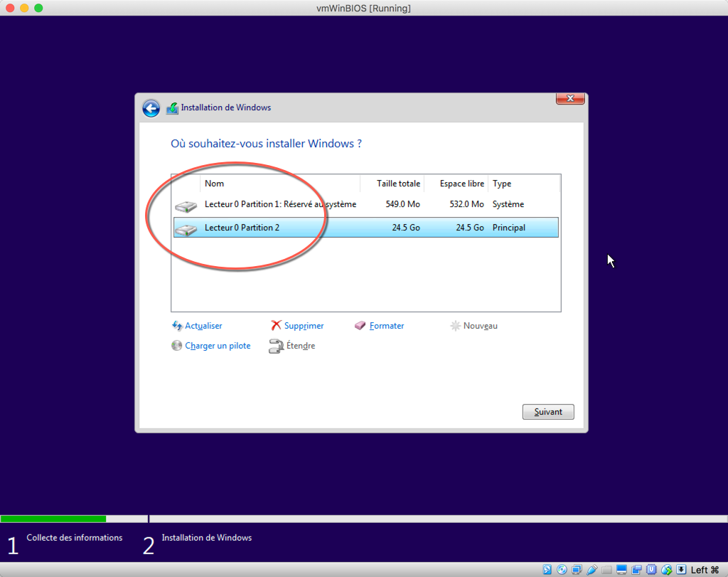Click the Charger un pilote link
728x577 pixels.
click(218, 346)
